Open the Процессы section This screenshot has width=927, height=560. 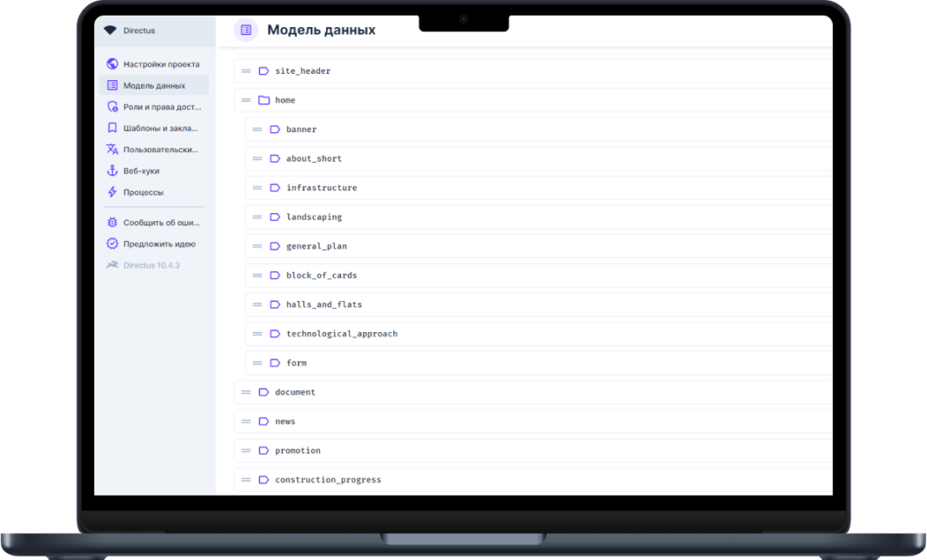pos(154,191)
